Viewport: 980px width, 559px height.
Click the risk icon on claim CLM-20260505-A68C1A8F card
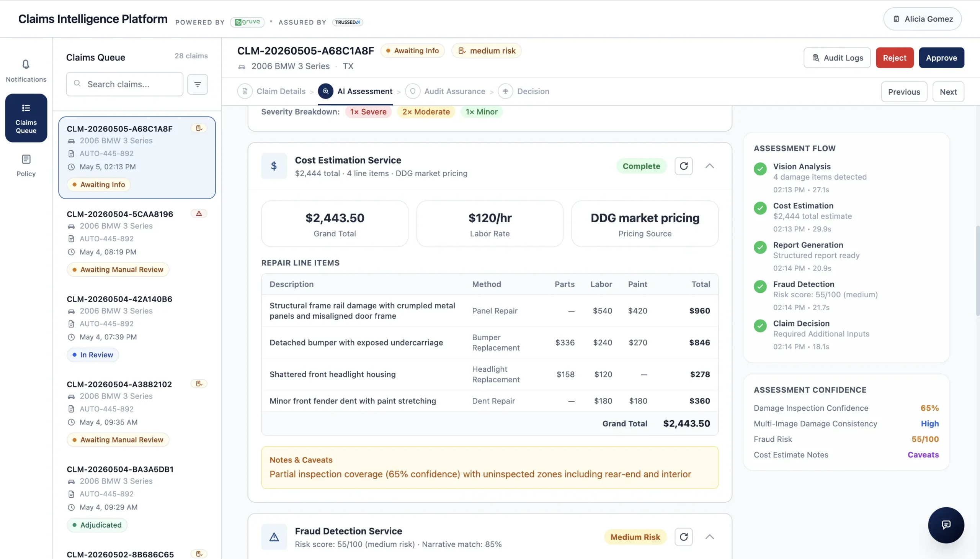pyautogui.click(x=199, y=128)
